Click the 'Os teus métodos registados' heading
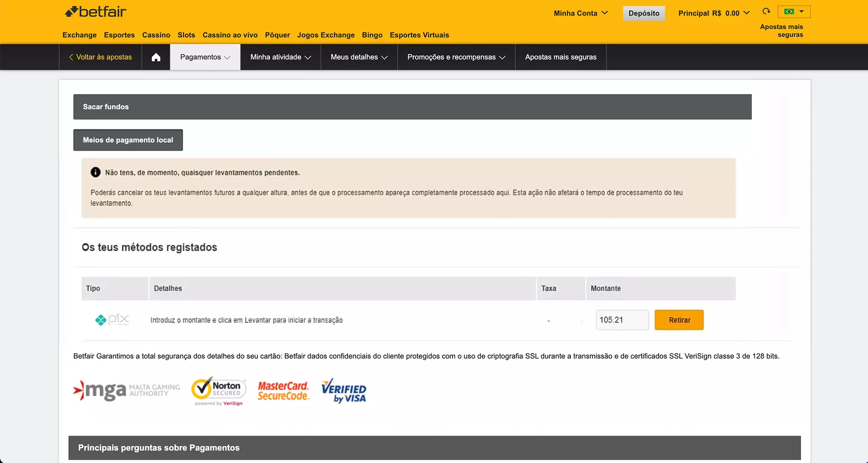Viewport: 868px width, 463px height. (x=149, y=247)
